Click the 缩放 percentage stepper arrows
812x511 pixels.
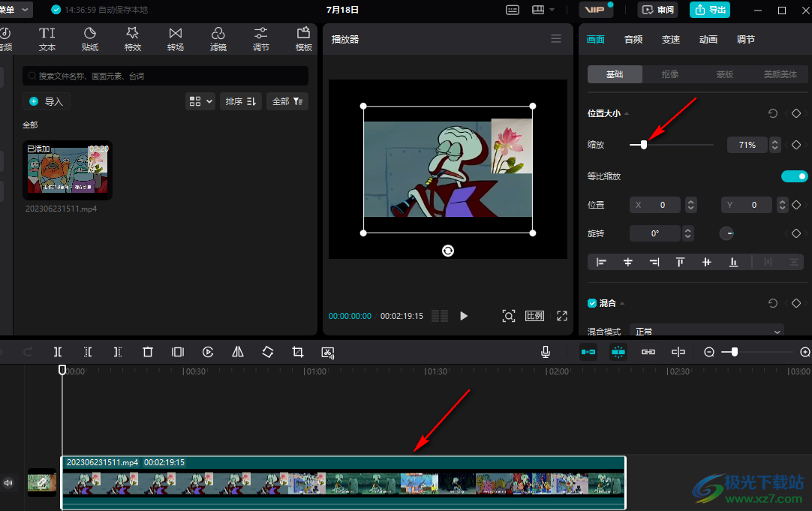coord(774,145)
